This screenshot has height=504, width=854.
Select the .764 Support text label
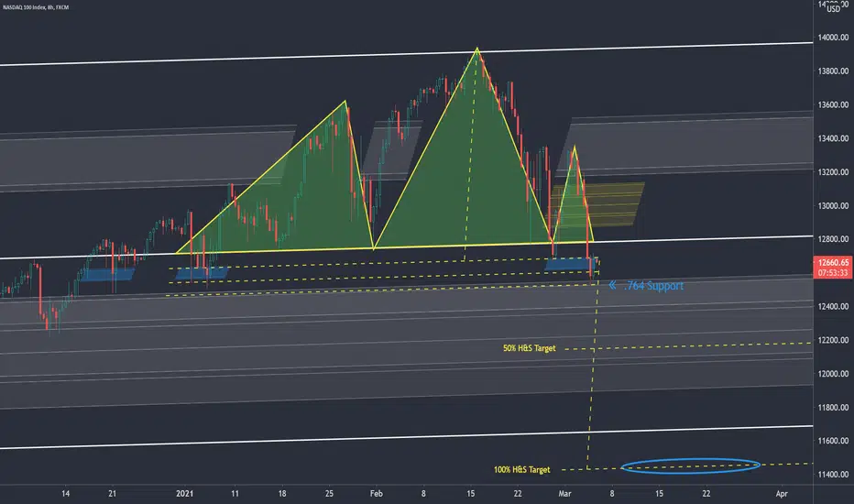[653, 286]
